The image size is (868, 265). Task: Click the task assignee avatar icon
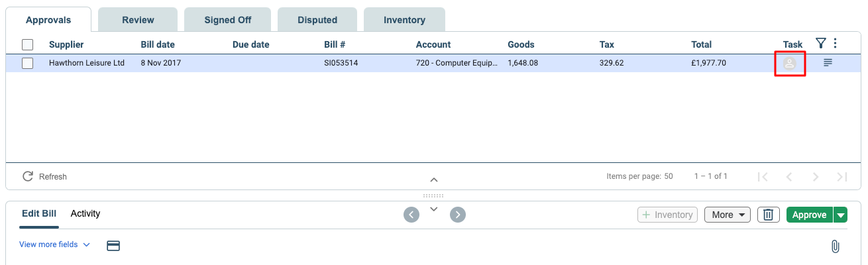click(790, 64)
